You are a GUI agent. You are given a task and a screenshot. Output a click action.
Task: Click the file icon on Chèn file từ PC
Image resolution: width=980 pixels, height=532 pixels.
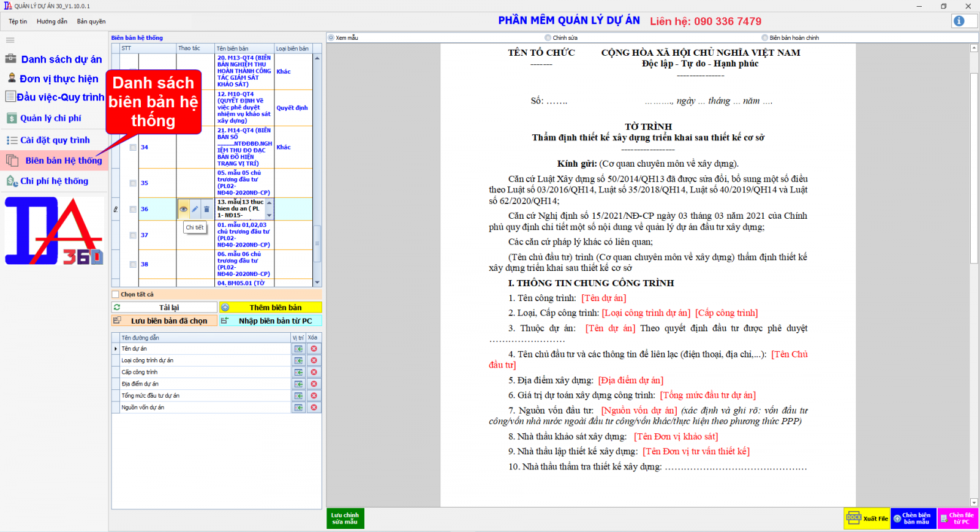(x=944, y=519)
